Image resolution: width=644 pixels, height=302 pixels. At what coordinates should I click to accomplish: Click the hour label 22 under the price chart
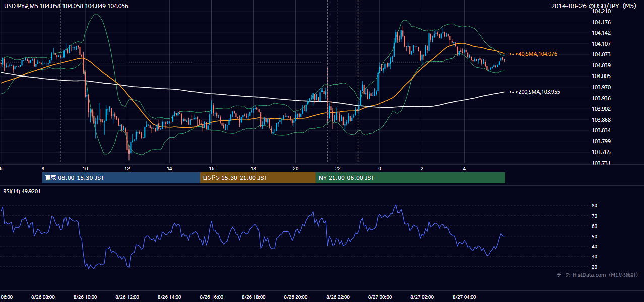coord(338,169)
